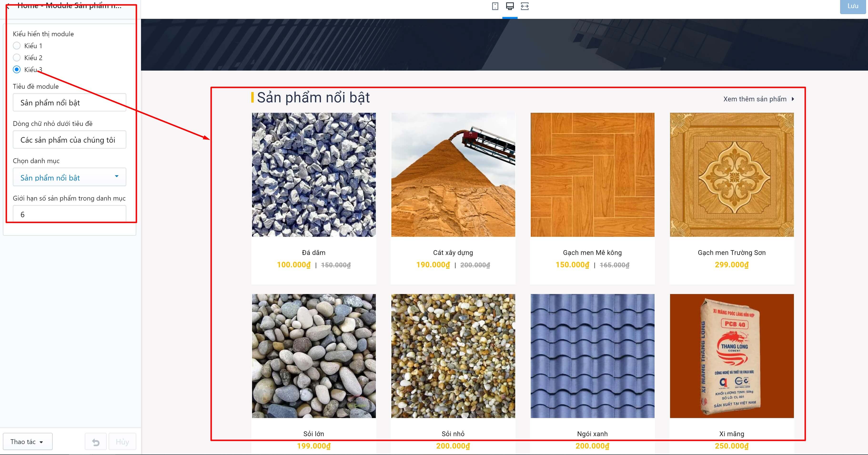Click the Lưu save button
Viewport: 868px width, 455px height.
(x=853, y=6)
